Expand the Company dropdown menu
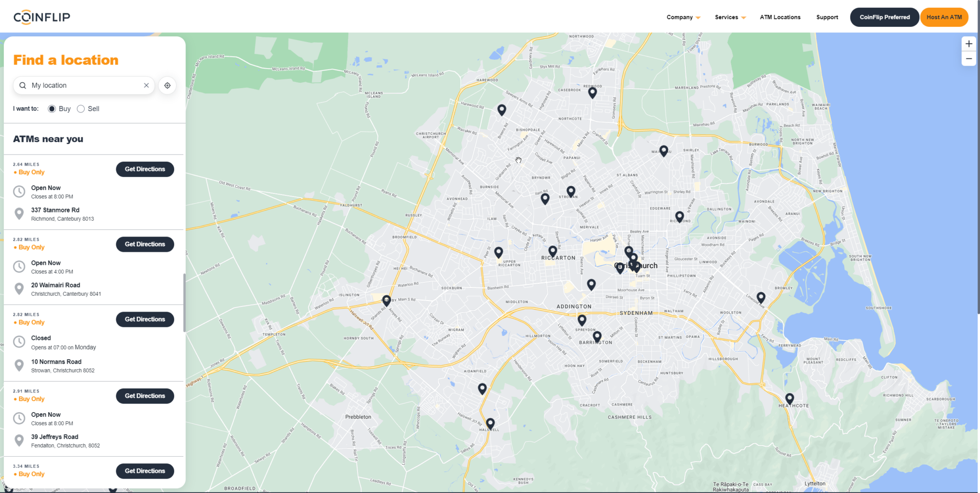 [x=683, y=17]
